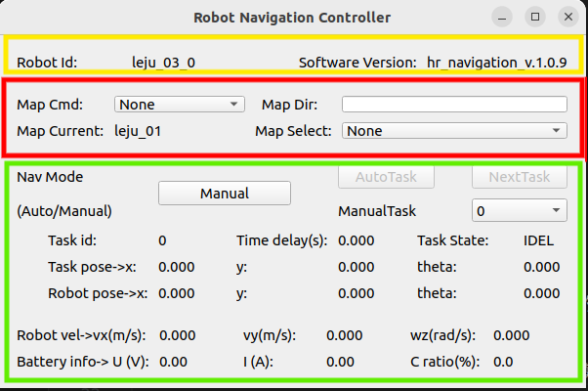Open the ManualTask number dropdown
588x391 pixels.
[x=518, y=210]
